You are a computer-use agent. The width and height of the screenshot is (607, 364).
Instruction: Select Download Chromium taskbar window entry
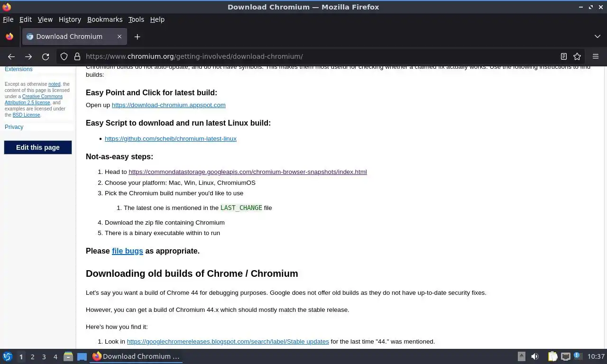point(137,356)
